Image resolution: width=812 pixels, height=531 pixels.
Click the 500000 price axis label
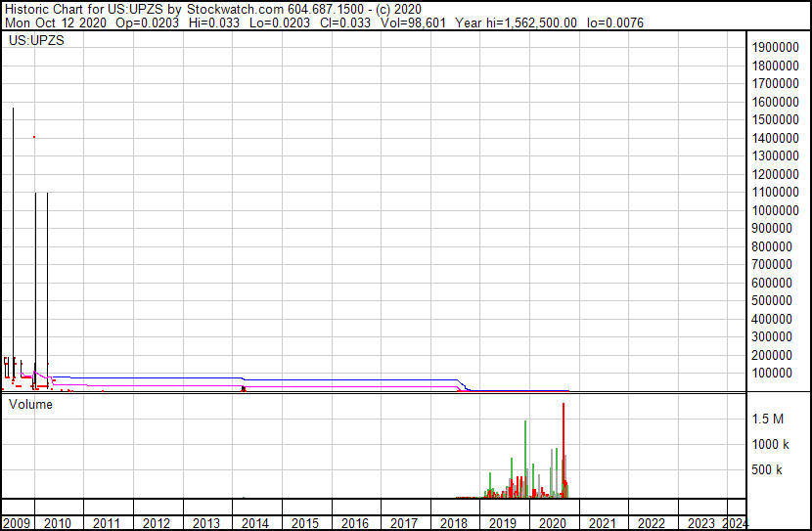pyautogui.click(x=772, y=300)
